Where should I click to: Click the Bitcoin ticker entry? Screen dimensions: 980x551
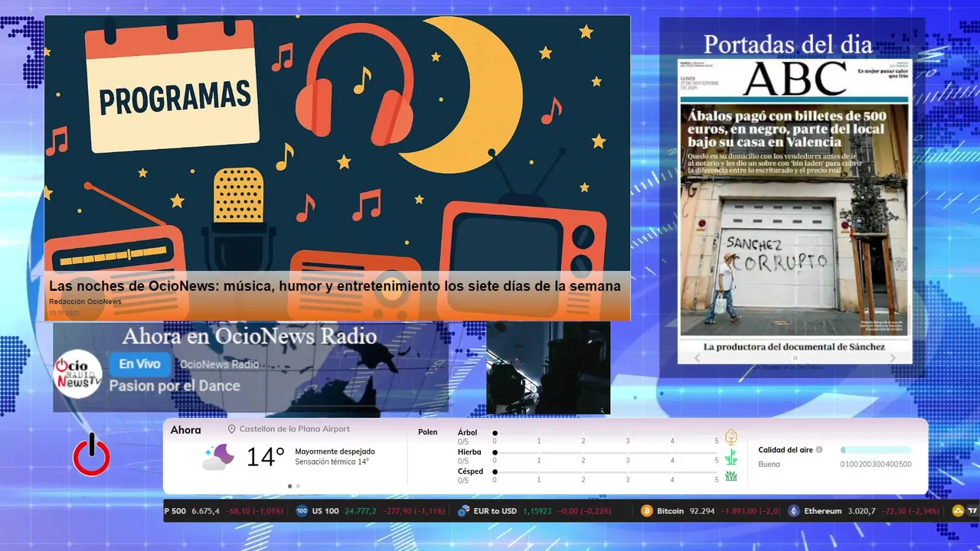[709, 510]
